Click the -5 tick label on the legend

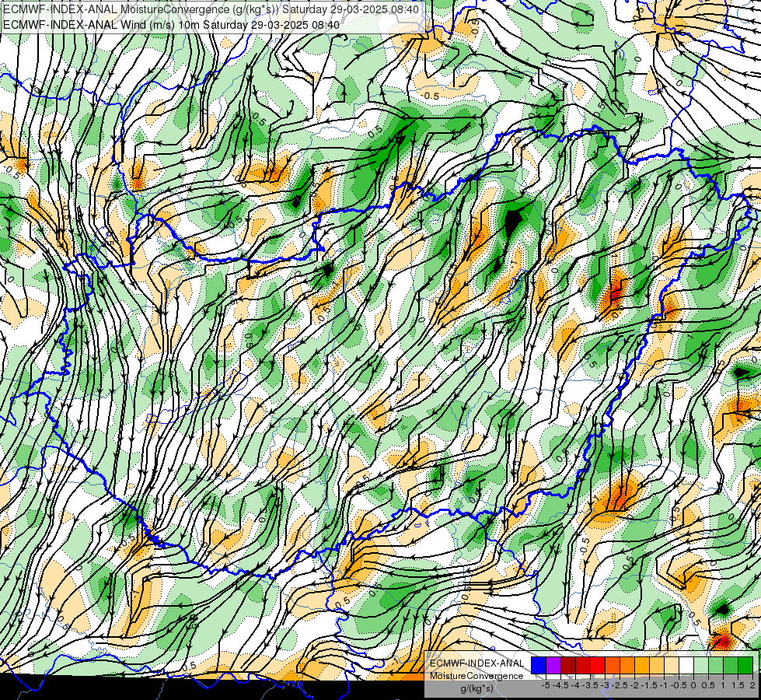coord(546,685)
